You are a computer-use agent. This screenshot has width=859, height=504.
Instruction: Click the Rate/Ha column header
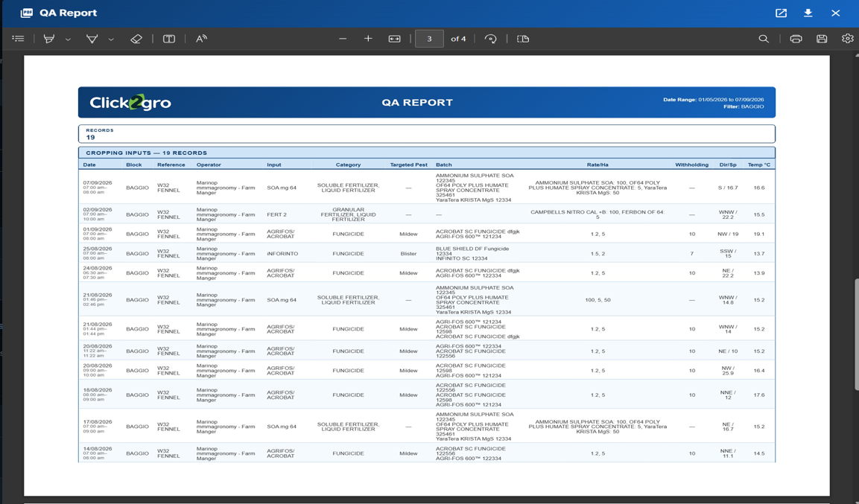(598, 165)
